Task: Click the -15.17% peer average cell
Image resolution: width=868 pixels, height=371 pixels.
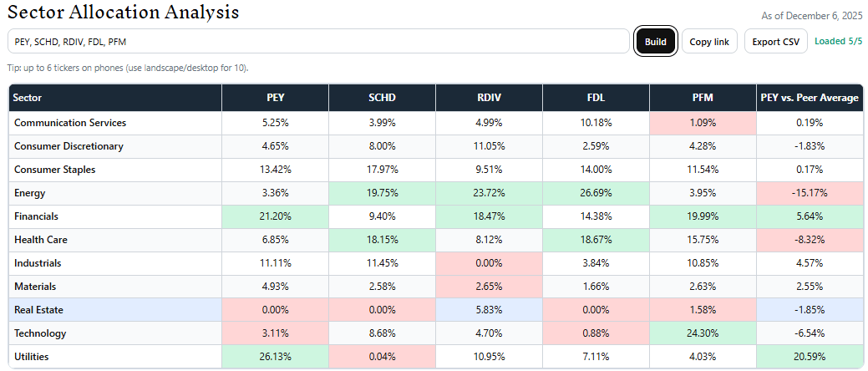Action: [810, 193]
